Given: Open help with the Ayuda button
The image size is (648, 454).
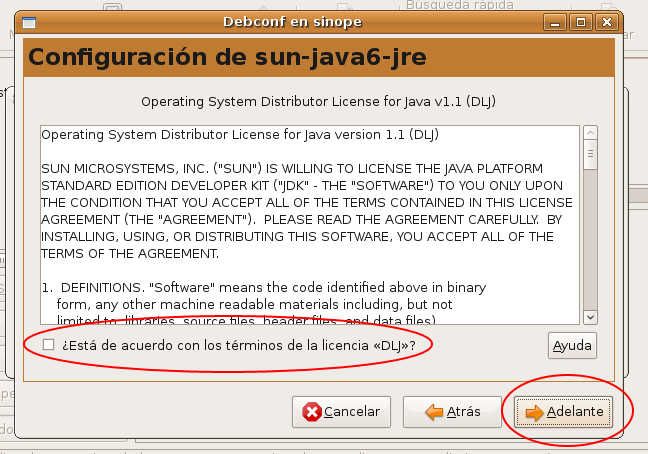Looking at the screenshot, I should tap(572, 346).
